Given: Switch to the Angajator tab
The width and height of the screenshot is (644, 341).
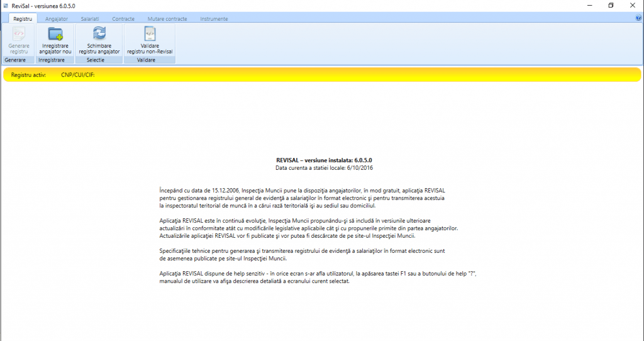Looking at the screenshot, I should (57, 19).
